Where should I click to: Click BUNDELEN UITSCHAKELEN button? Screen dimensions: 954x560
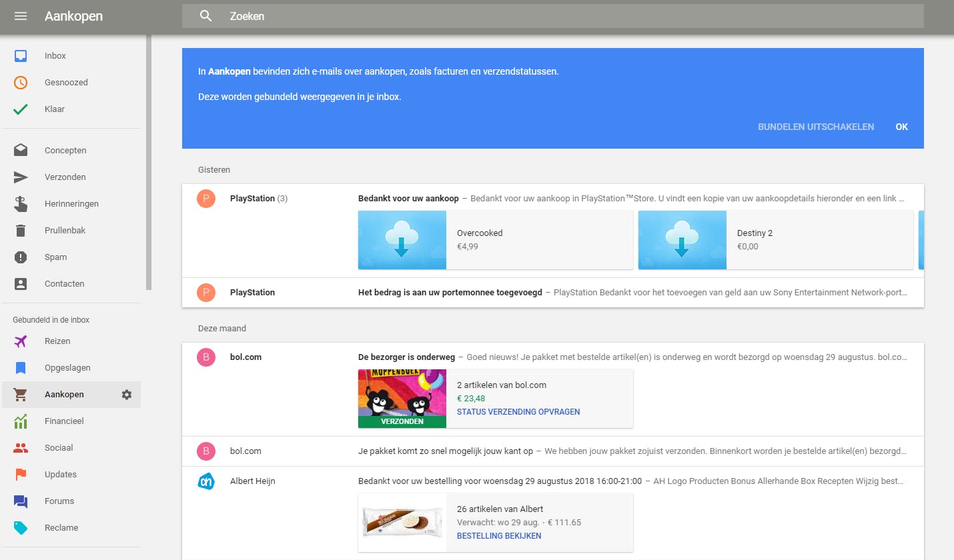pos(816,127)
